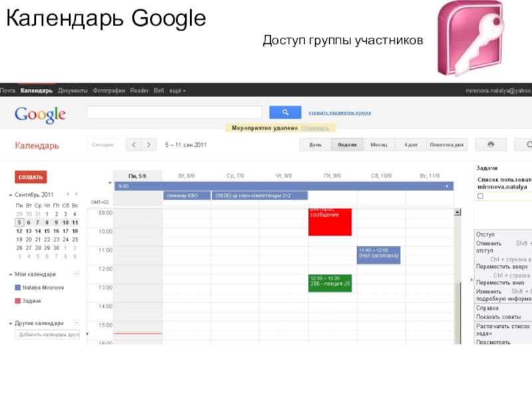Select Календарь in top navigation bar

click(x=37, y=90)
